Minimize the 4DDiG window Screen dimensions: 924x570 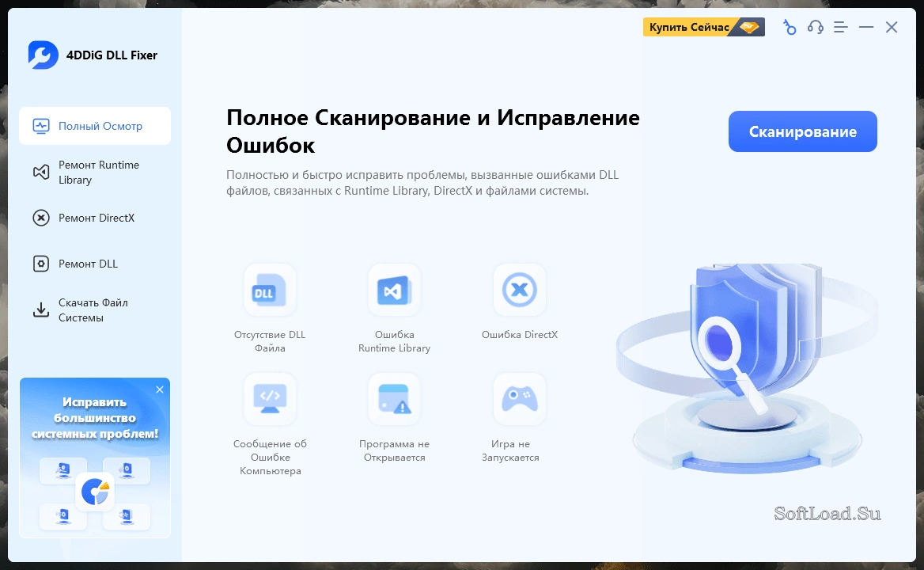point(865,27)
